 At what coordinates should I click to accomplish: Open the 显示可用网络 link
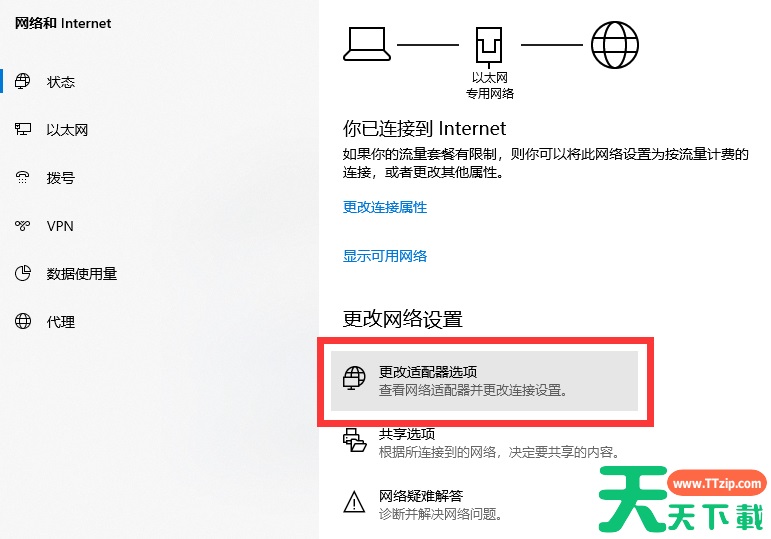385,256
